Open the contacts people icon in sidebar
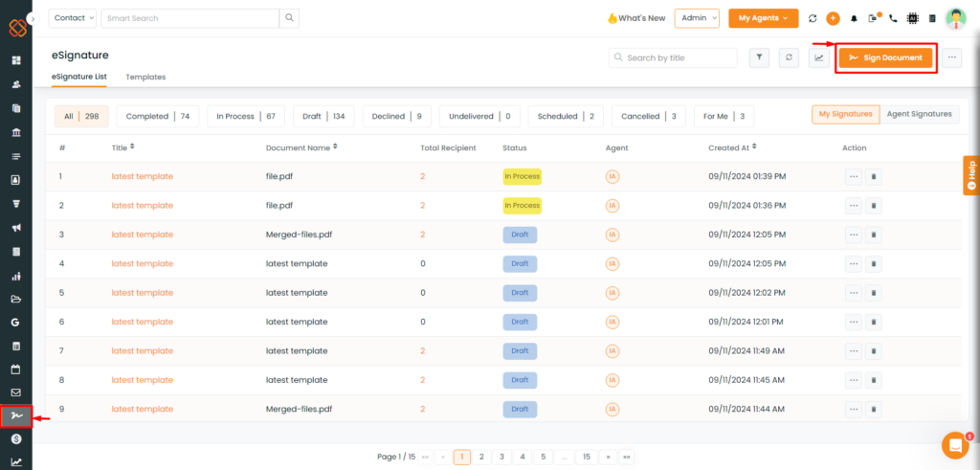The image size is (980, 470). tap(16, 84)
